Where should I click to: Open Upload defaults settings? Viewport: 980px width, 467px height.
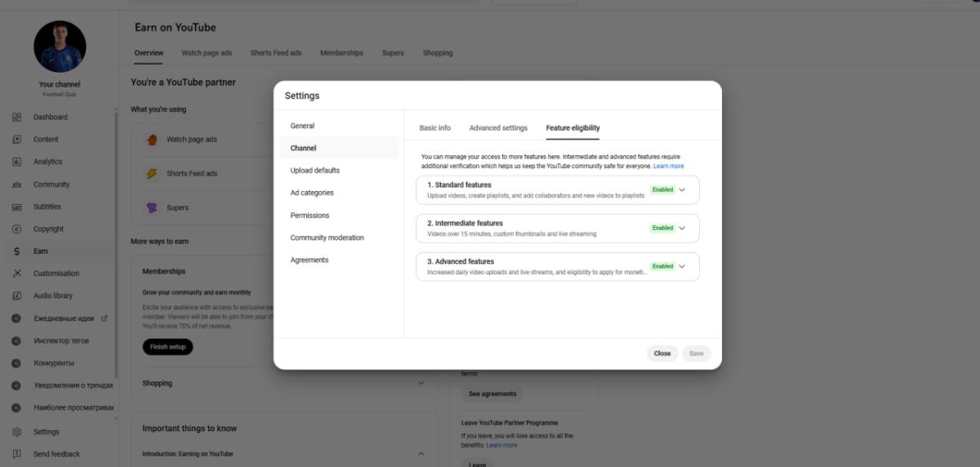[339, 171]
